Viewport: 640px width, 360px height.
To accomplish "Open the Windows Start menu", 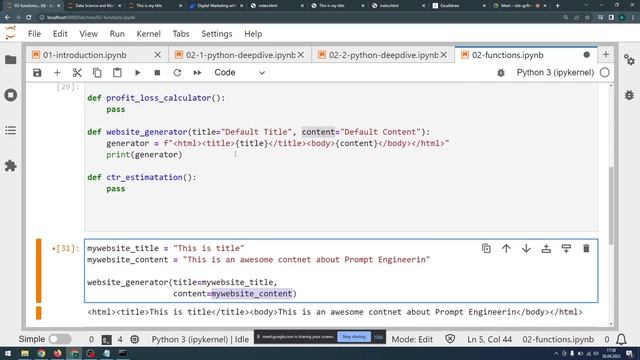I will tap(8, 353).
